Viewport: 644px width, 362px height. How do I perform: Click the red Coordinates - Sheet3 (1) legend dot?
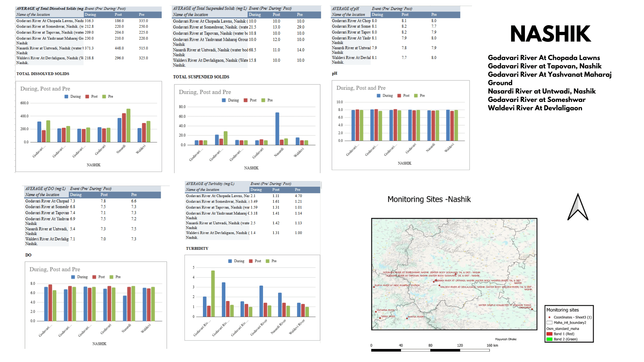tap(549, 317)
